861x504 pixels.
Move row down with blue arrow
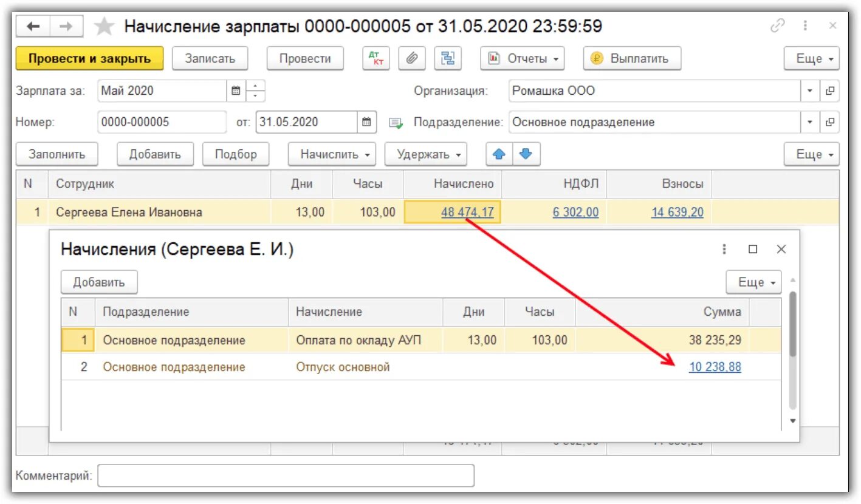point(526,154)
